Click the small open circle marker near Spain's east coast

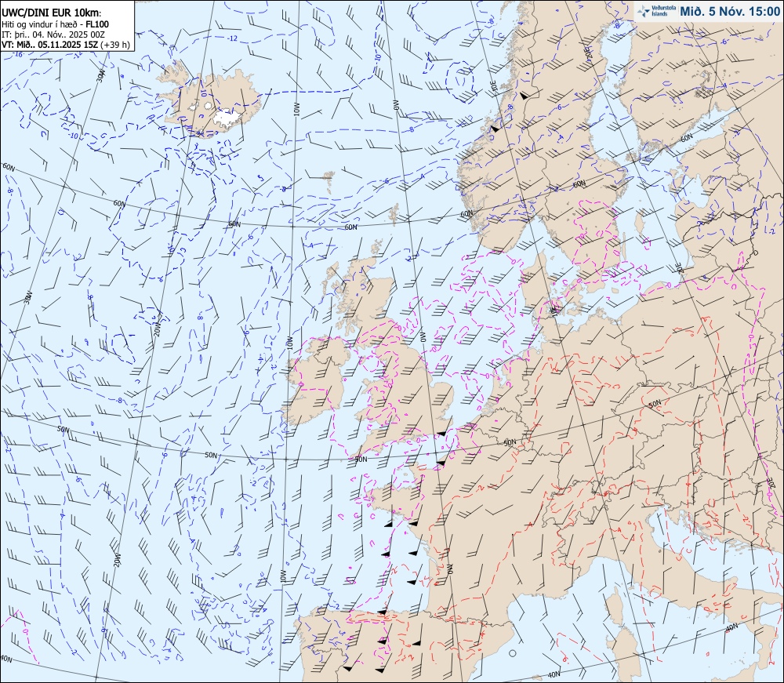coord(512,653)
